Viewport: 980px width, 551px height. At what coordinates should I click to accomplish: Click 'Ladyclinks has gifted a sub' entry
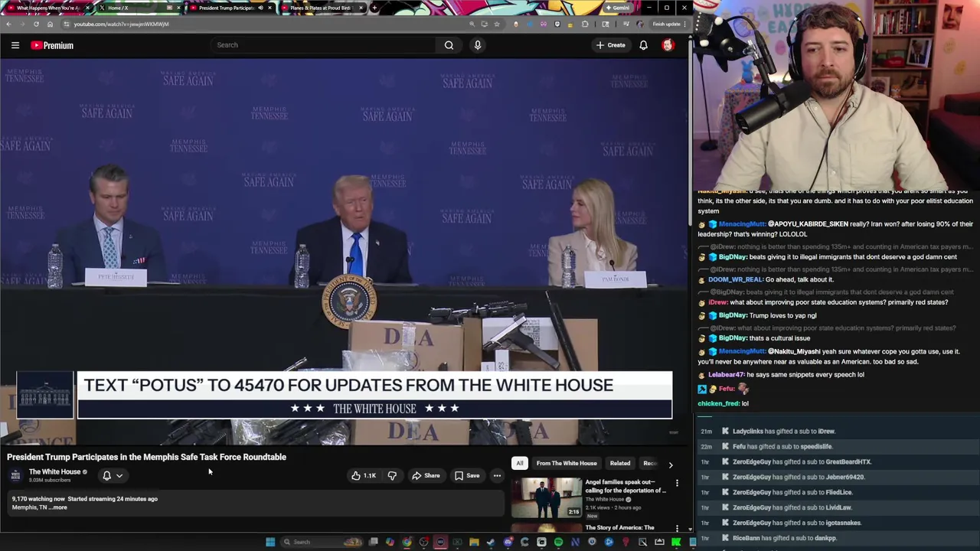pyautogui.click(x=783, y=432)
